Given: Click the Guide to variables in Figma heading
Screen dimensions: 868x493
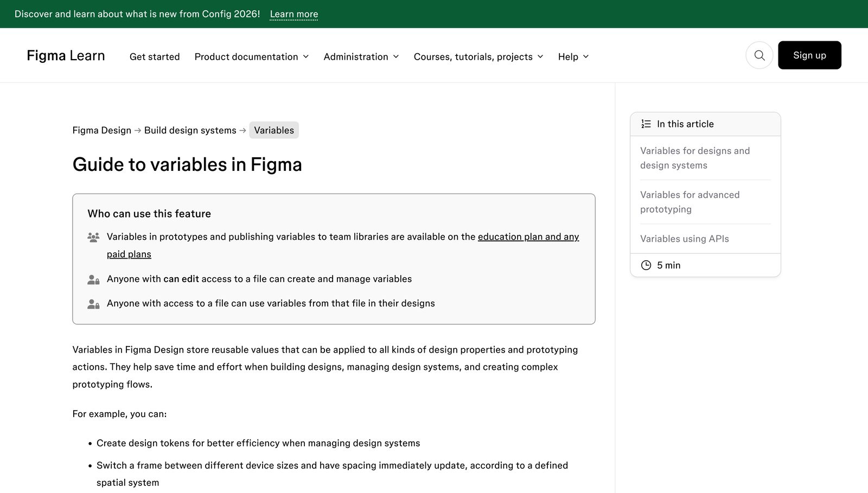Looking at the screenshot, I should [187, 164].
